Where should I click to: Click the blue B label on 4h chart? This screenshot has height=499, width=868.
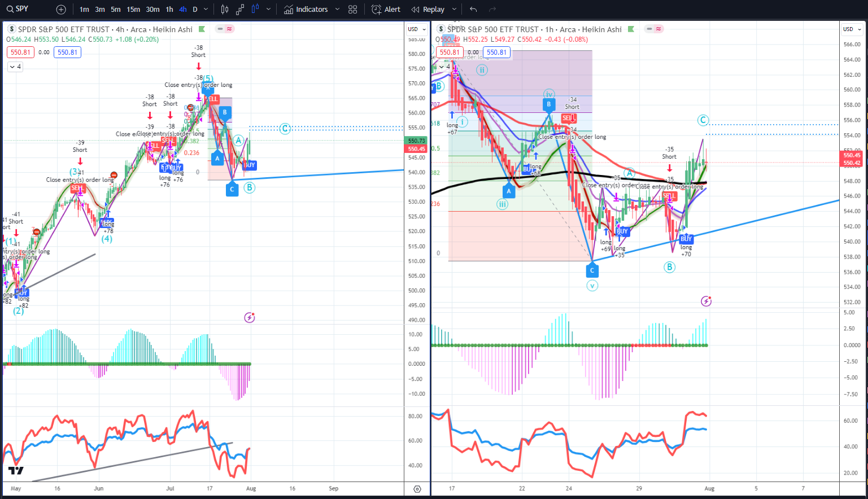click(225, 112)
